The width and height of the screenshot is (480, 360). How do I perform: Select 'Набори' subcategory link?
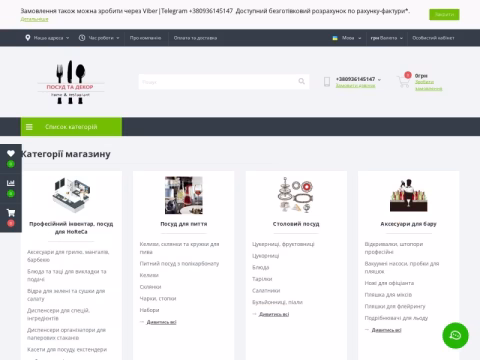click(x=149, y=310)
